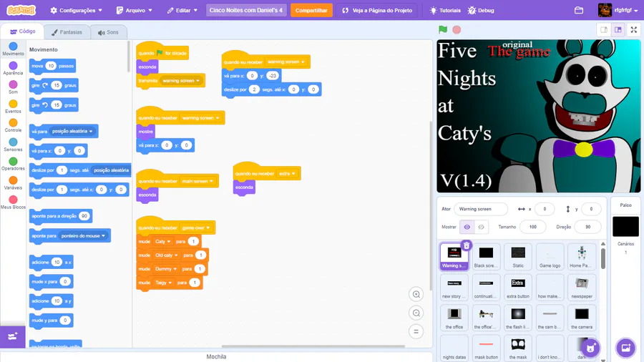Select the Static sprite thumbnail
Viewport: 644px width, 362px height.
click(518, 257)
